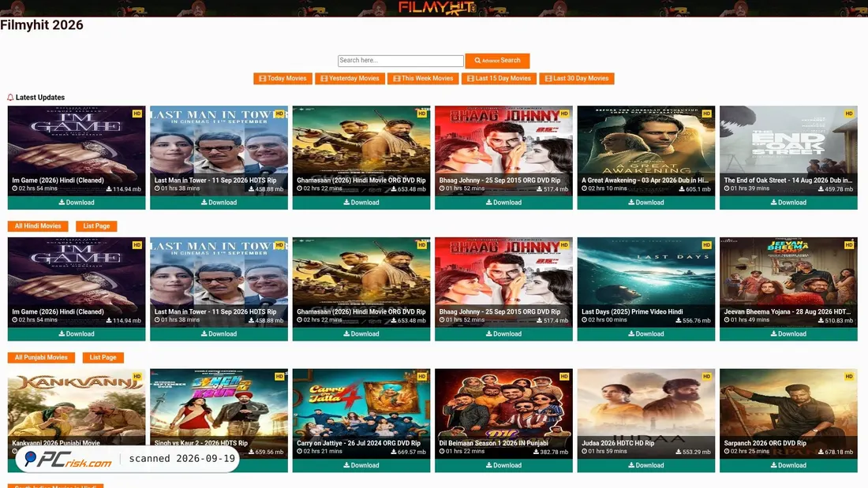The width and height of the screenshot is (868, 488).
Task: Download Judaa 2026 HDTC HD Rip
Action: coord(645,465)
